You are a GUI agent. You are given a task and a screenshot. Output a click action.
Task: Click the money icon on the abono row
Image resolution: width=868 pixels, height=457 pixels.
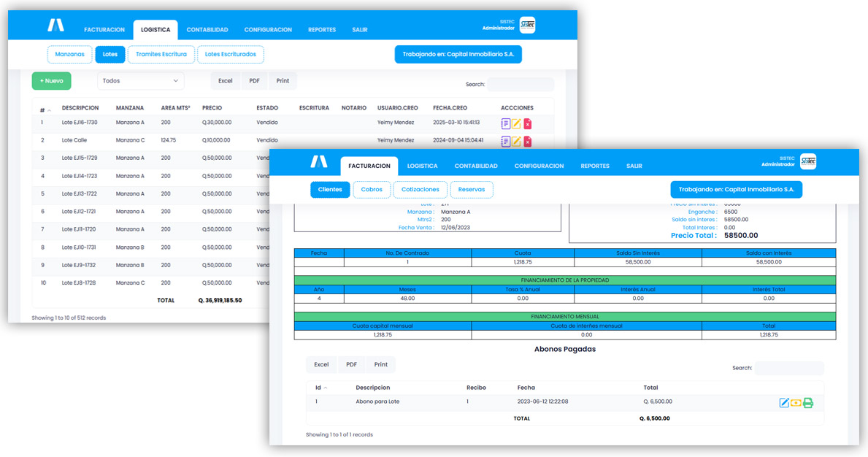(796, 402)
